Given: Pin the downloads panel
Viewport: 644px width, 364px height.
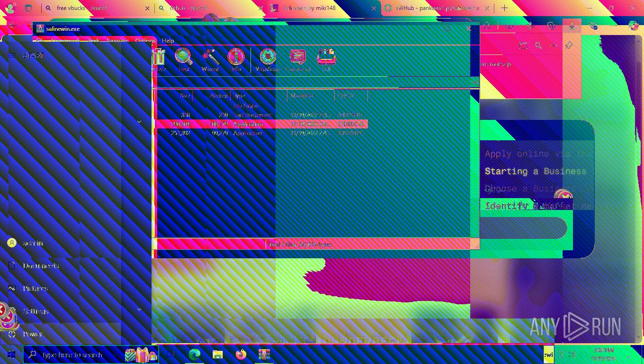Looking at the screenshot, I should click(569, 45).
